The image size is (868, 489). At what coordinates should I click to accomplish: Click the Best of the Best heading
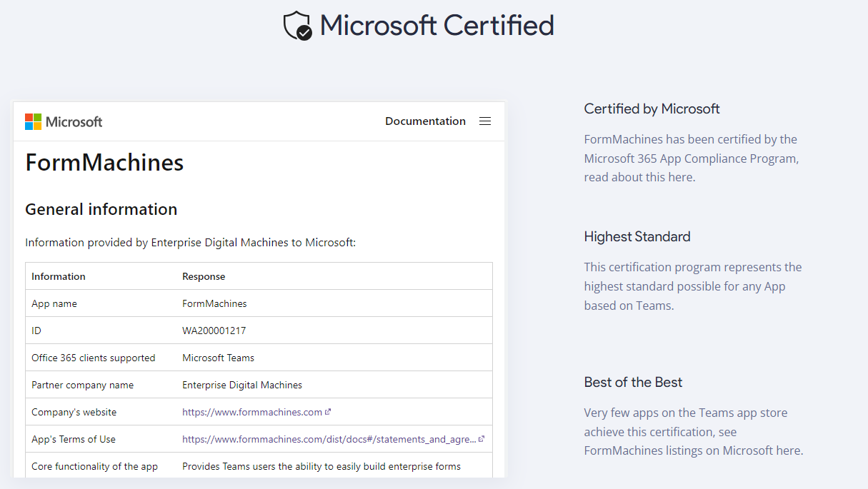click(x=633, y=382)
